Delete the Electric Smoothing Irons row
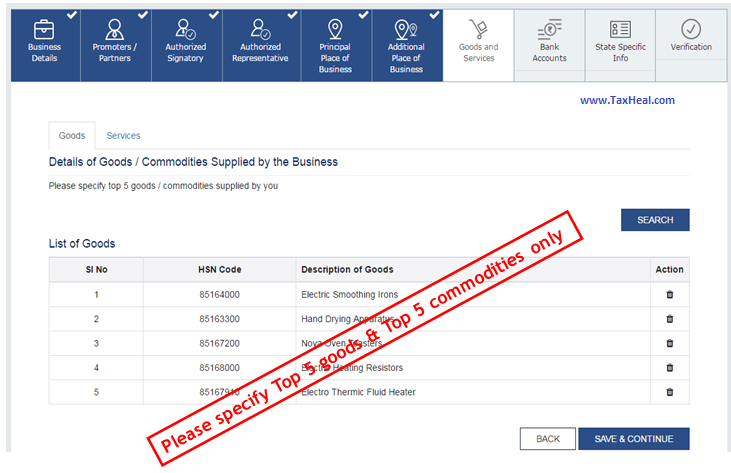 click(669, 295)
